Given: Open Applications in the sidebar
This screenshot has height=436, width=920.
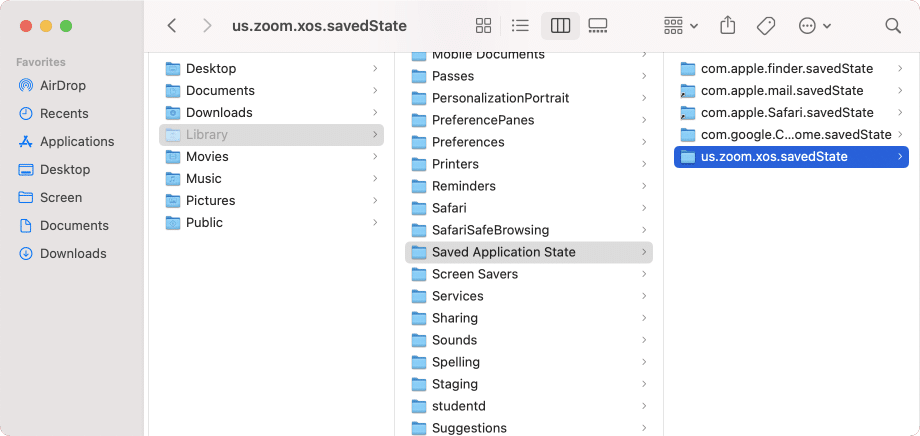Looking at the screenshot, I should pyautogui.click(x=76, y=142).
